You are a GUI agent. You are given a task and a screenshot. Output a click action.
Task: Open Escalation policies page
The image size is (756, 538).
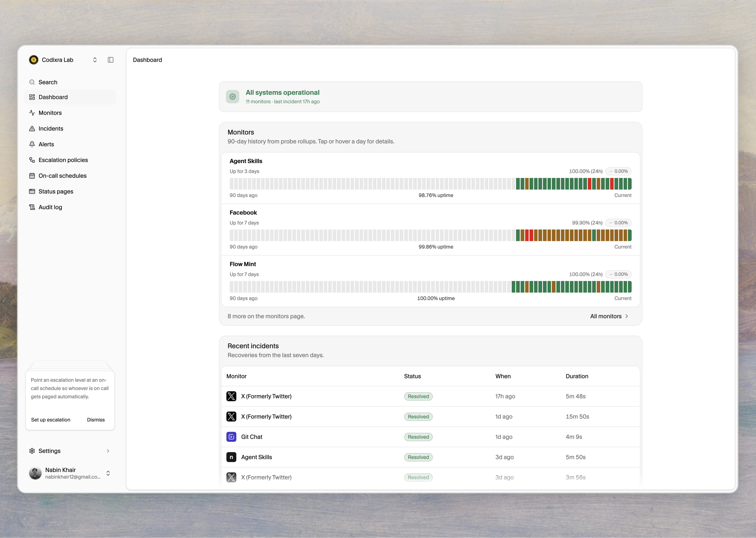coord(70,160)
